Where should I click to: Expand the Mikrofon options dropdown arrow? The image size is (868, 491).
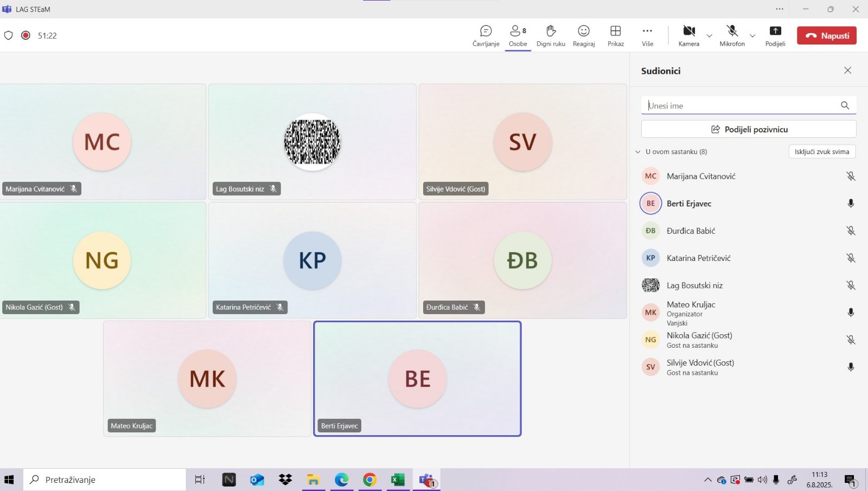pyautogui.click(x=752, y=36)
